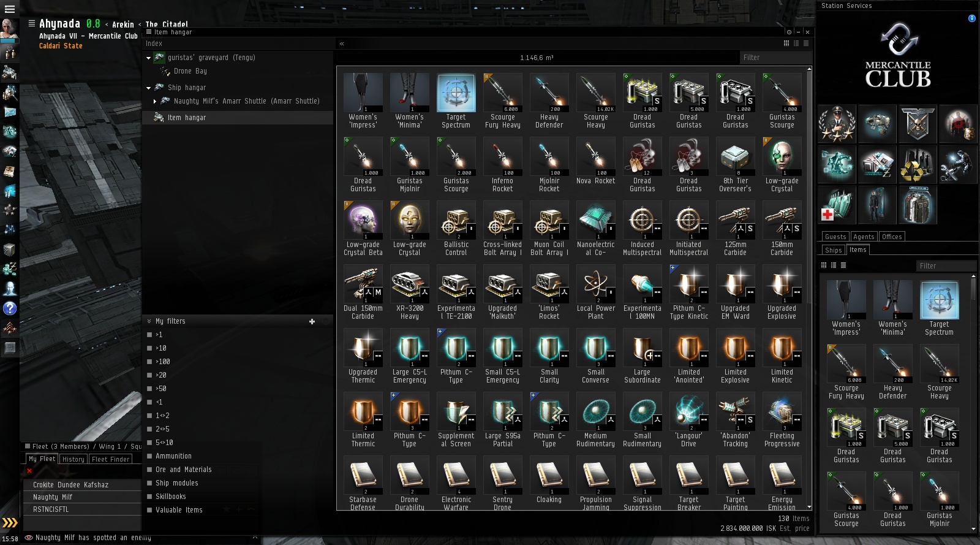This screenshot has height=545, width=980.
Task: Open the character customization station service
Action: coord(877,205)
